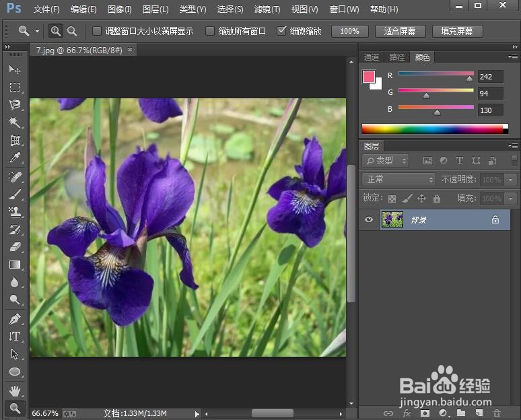This screenshot has height=420, width=521.
Task: Select the Move tool
Action: click(15, 69)
